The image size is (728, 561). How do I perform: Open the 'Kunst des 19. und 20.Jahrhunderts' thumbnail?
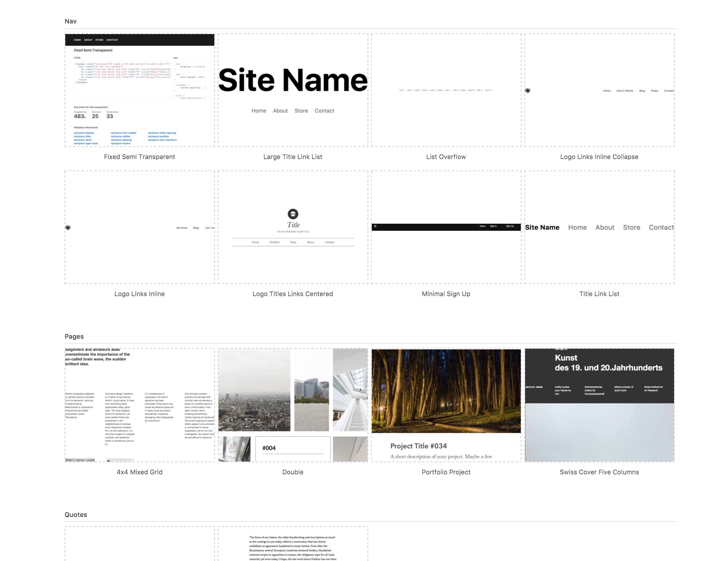(x=600, y=405)
